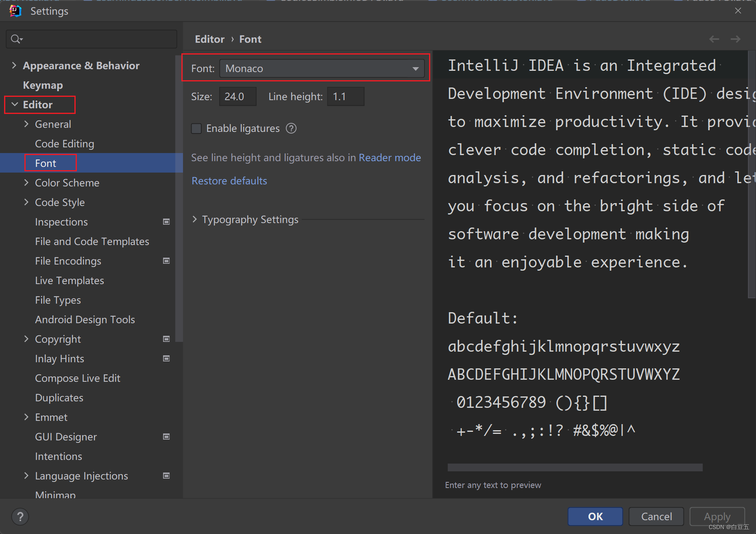756x534 pixels.
Task: Click the project-level marker icon beside GUI Designer
Action: 166,437
